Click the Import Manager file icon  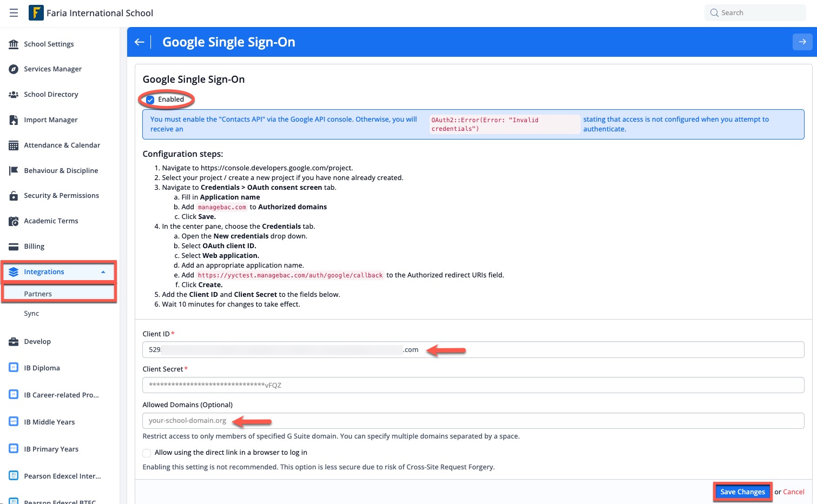pyautogui.click(x=14, y=120)
